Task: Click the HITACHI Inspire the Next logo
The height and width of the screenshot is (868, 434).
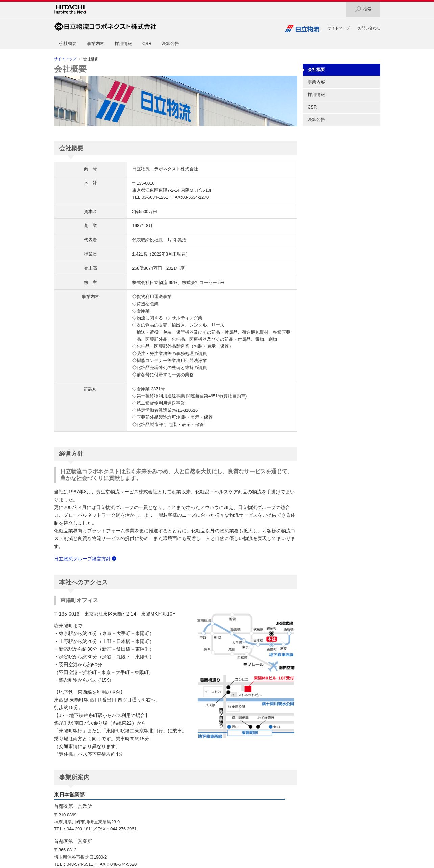Action: point(70,9)
